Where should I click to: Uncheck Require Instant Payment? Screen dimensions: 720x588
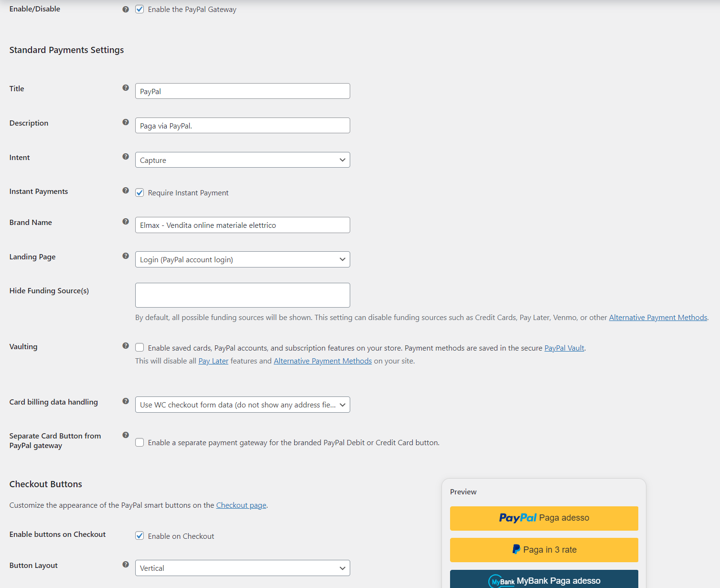point(140,192)
